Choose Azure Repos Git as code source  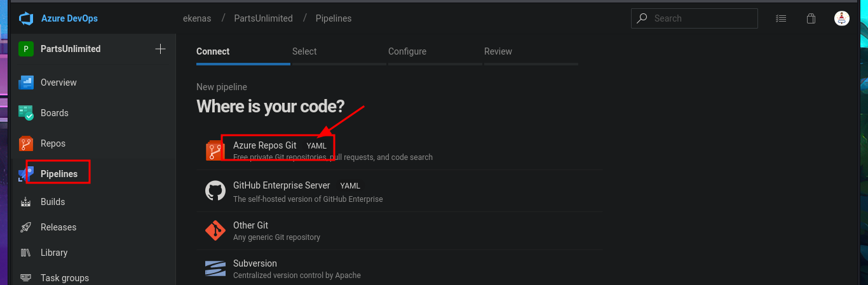pos(265,145)
